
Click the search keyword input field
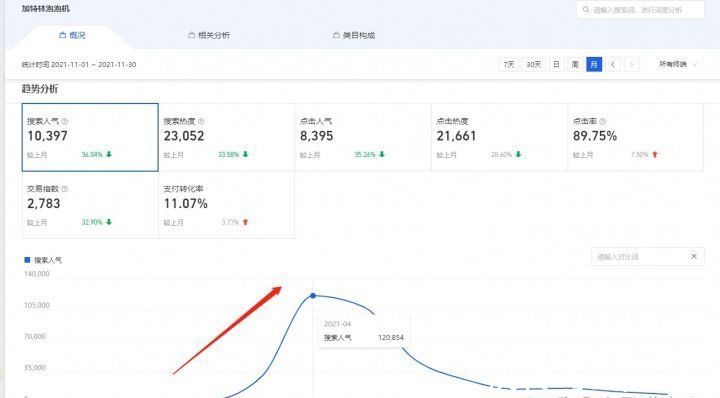(x=640, y=10)
